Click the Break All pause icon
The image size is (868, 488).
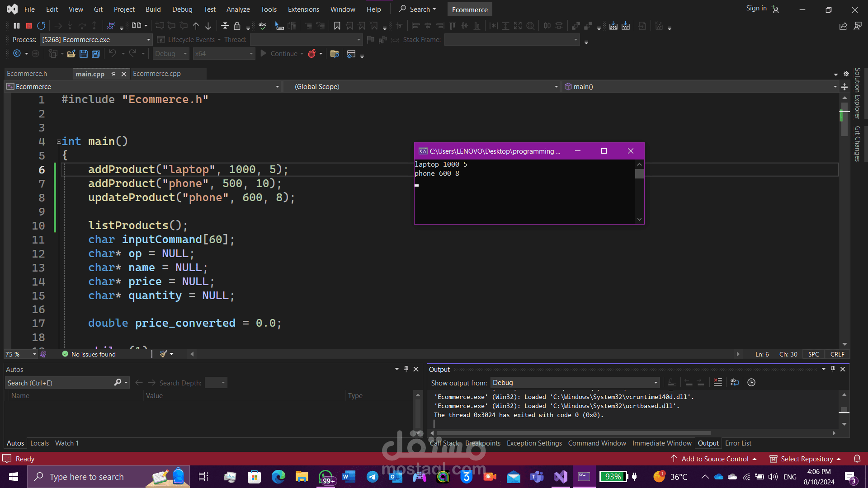pyautogui.click(x=17, y=26)
